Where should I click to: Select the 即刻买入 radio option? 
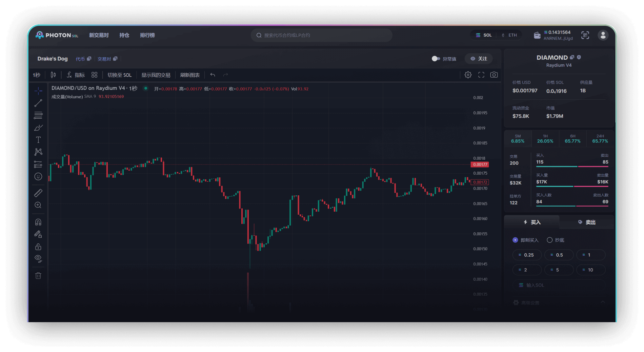click(515, 240)
